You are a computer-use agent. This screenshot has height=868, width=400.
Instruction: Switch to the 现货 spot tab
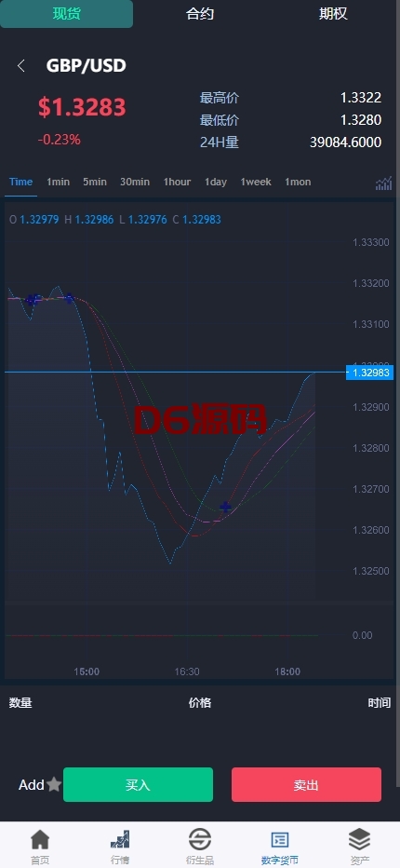[x=66, y=14]
